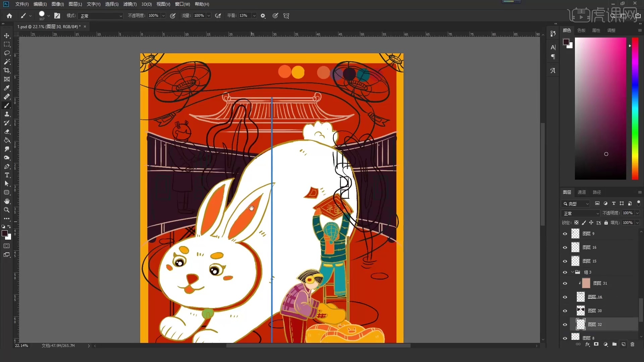Select the Magic Wand tool
The image size is (644, 362).
(x=7, y=62)
